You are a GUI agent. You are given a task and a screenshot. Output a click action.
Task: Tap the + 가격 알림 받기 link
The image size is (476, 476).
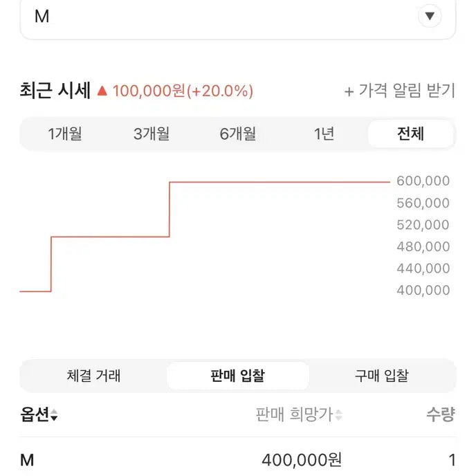399,91
